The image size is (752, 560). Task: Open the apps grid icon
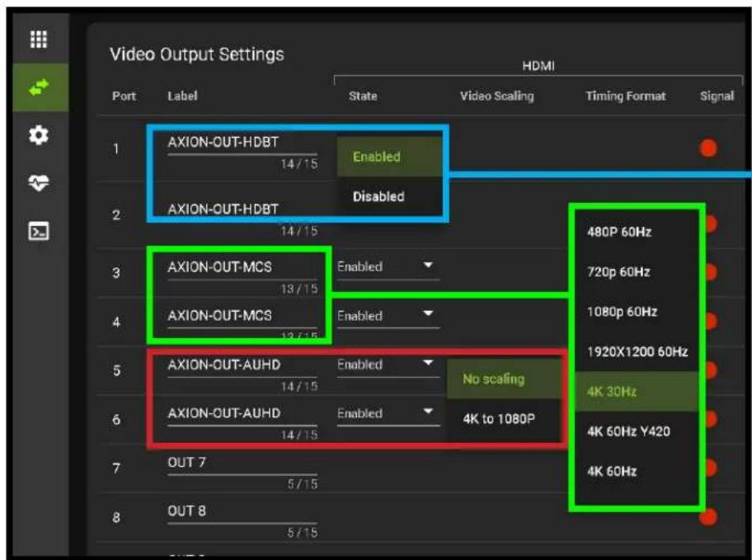(x=39, y=40)
